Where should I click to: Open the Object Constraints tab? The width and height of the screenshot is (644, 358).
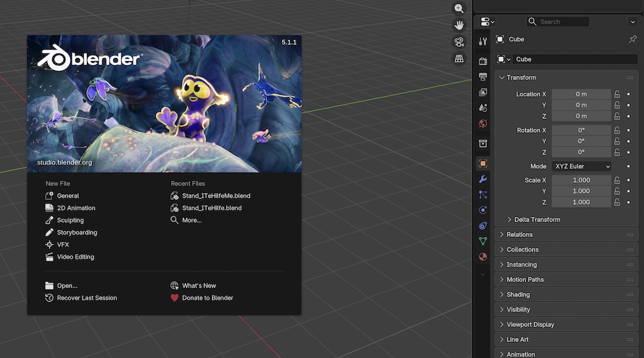pyautogui.click(x=483, y=226)
